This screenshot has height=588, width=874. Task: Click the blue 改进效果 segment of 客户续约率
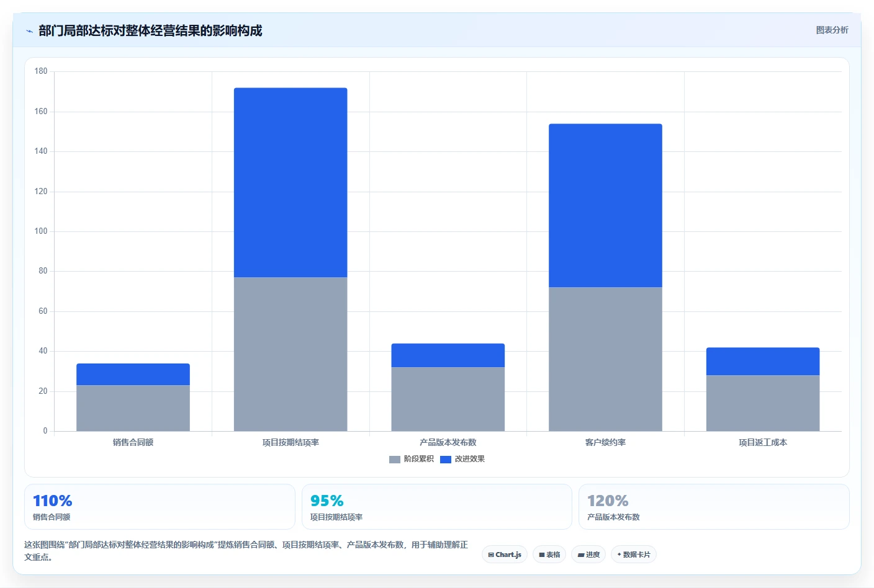pos(605,205)
